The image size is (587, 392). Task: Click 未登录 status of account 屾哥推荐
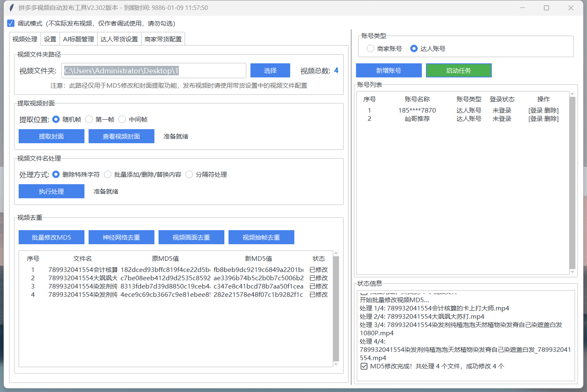coord(502,119)
